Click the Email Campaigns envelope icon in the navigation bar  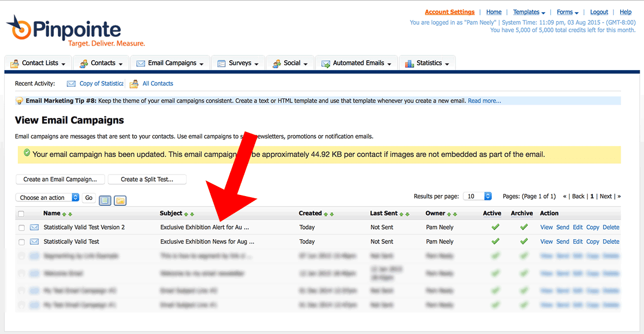(x=141, y=64)
